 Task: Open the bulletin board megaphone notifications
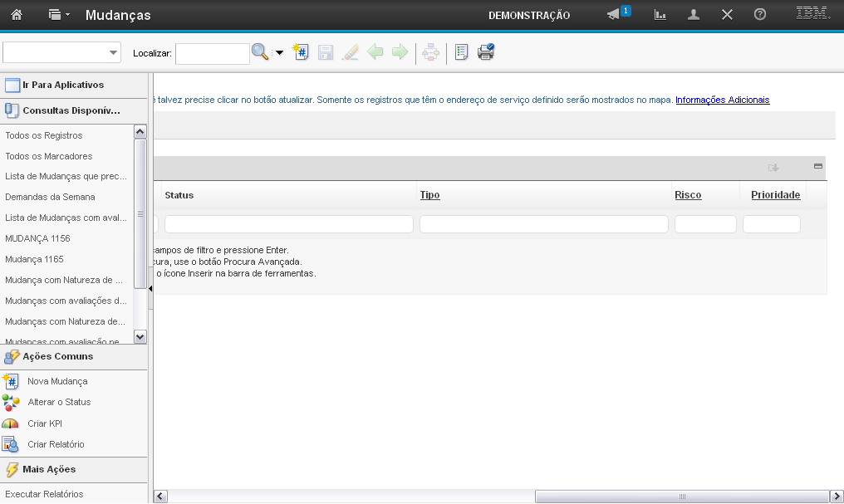(614, 15)
